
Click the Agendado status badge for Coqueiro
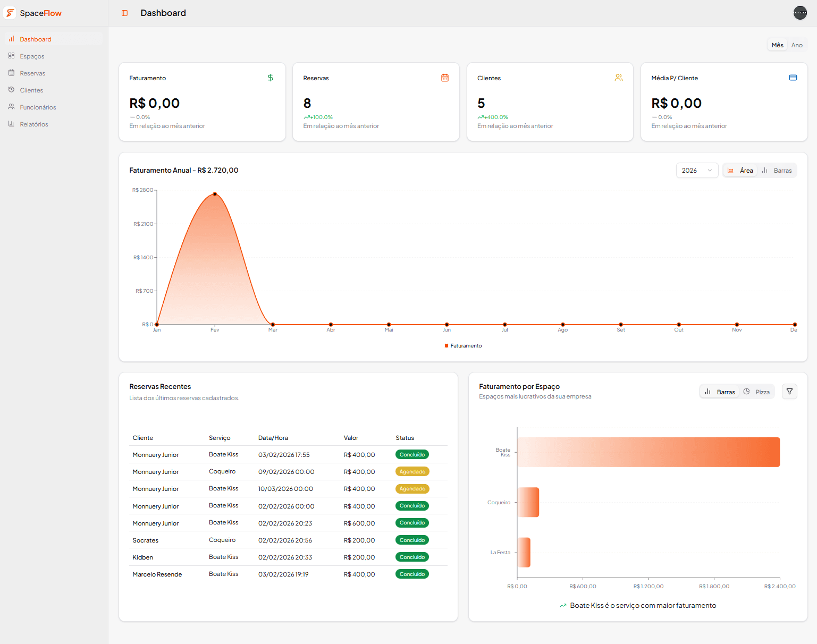click(x=412, y=471)
